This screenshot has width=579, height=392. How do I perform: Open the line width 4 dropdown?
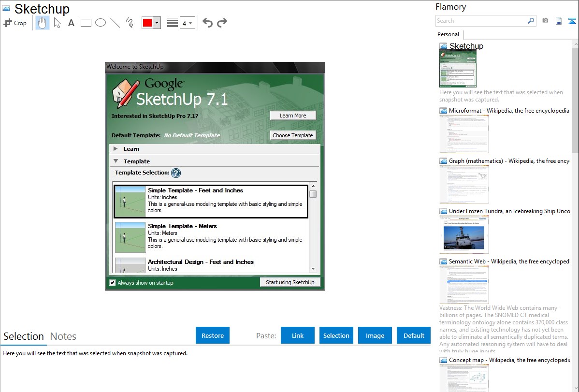click(187, 23)
